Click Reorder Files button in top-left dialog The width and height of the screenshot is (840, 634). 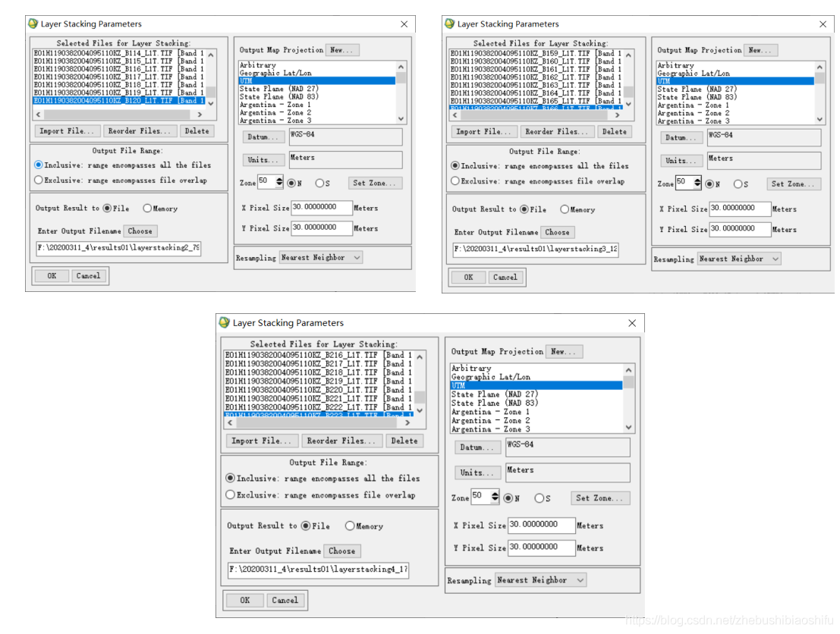tap(140, 130)
